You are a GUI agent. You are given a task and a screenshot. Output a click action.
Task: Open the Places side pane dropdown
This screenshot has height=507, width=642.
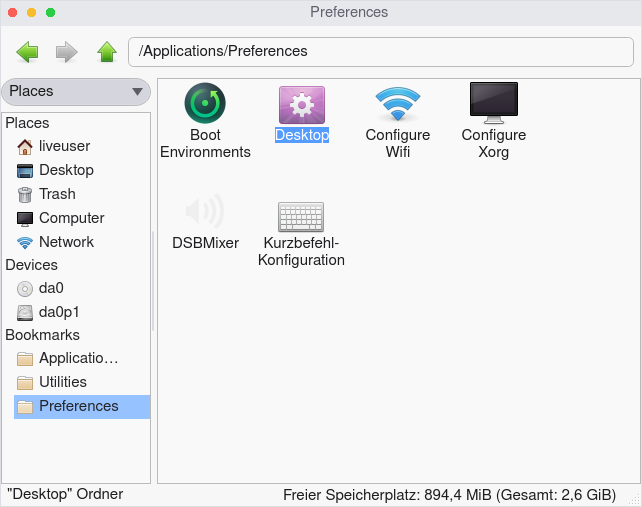pyautogui.click(x=76, y=91)
